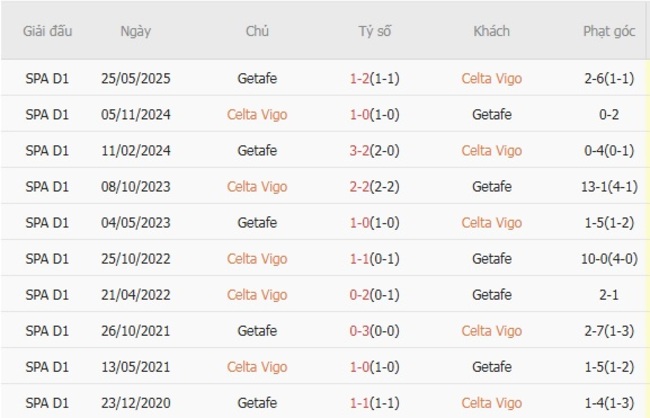
Task: Click the 13-1(4-1) corner kick stat
Action: click(x=609, y=186)
